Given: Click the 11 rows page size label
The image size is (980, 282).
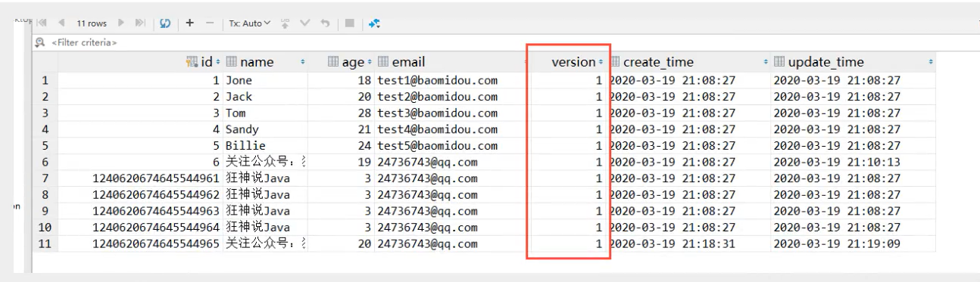Looking at the screenshot, I should click(x=92, y=23).
